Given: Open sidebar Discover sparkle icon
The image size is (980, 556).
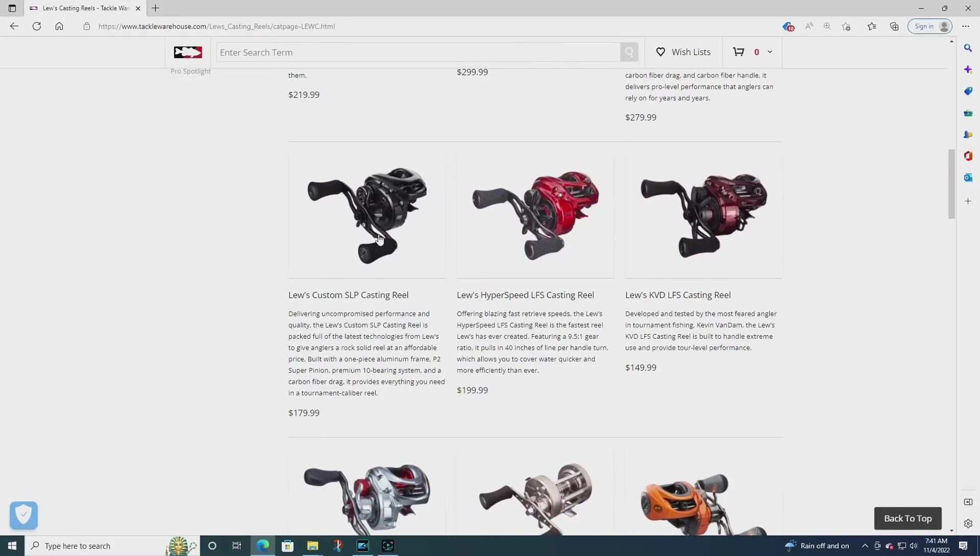Looking at the screenshot, I should coord(968,69).
